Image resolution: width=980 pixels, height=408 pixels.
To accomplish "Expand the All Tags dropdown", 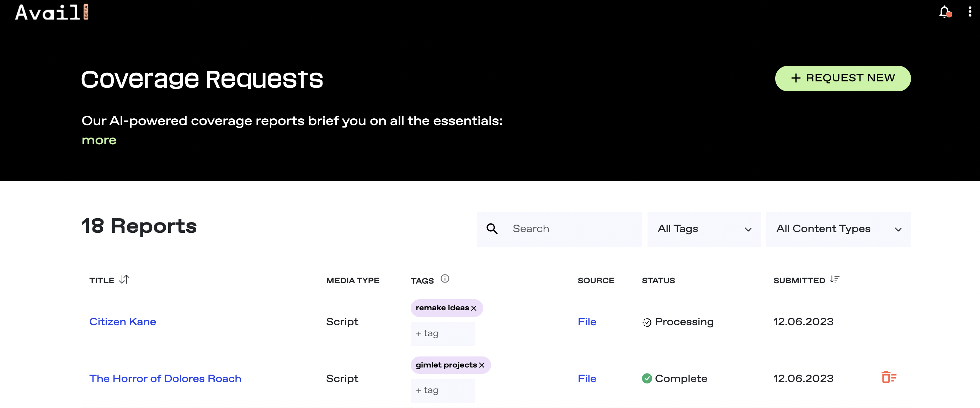I will pos(704,229).
